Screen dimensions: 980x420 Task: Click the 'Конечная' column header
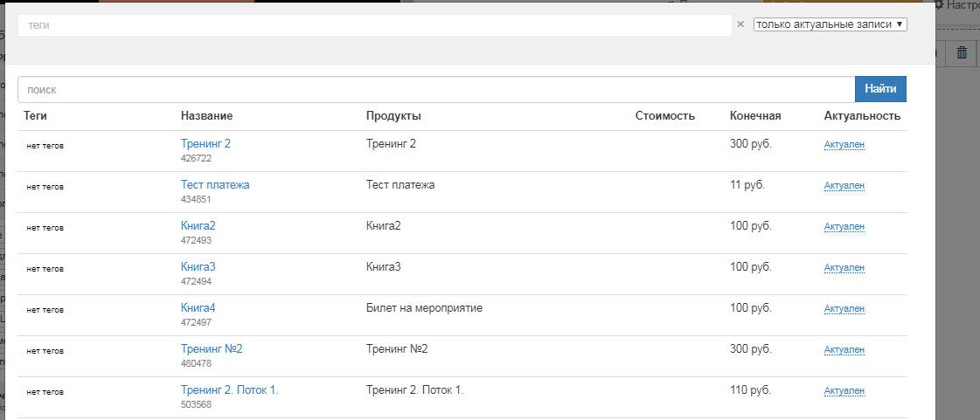pos(755,116)
